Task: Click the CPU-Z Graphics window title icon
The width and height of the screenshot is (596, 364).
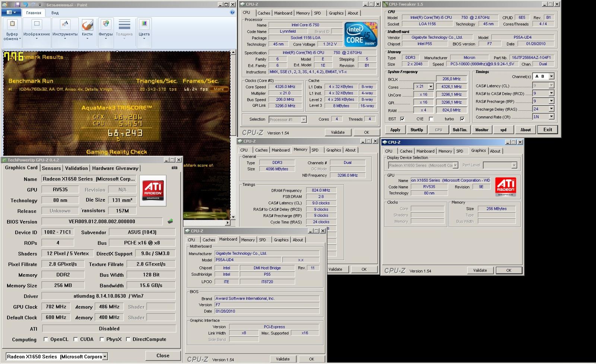Action: pyautogui.click(x=385, y=142)
